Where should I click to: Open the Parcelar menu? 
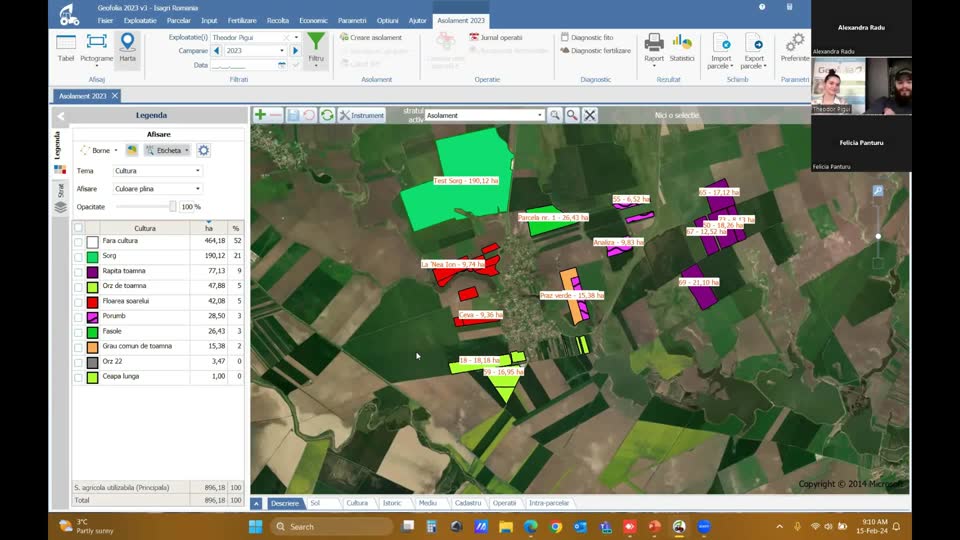[x=179, y=20]
